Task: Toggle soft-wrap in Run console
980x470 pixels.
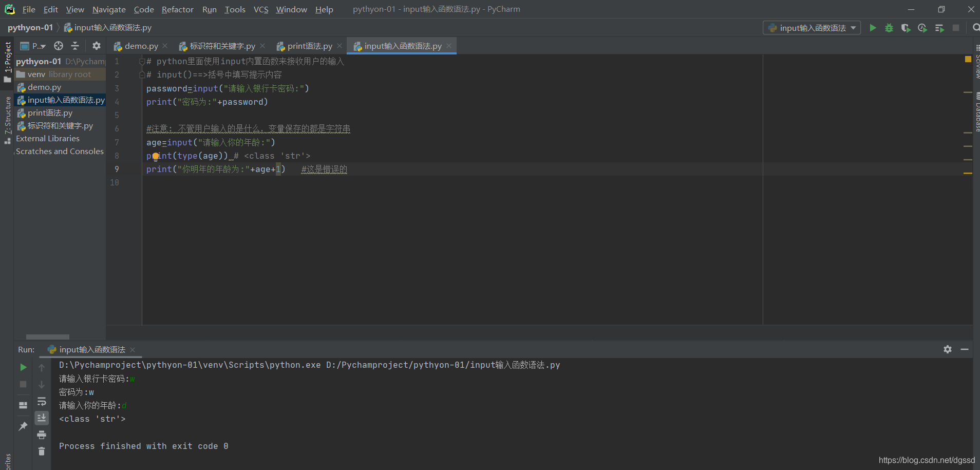Action: pos(42,401)
